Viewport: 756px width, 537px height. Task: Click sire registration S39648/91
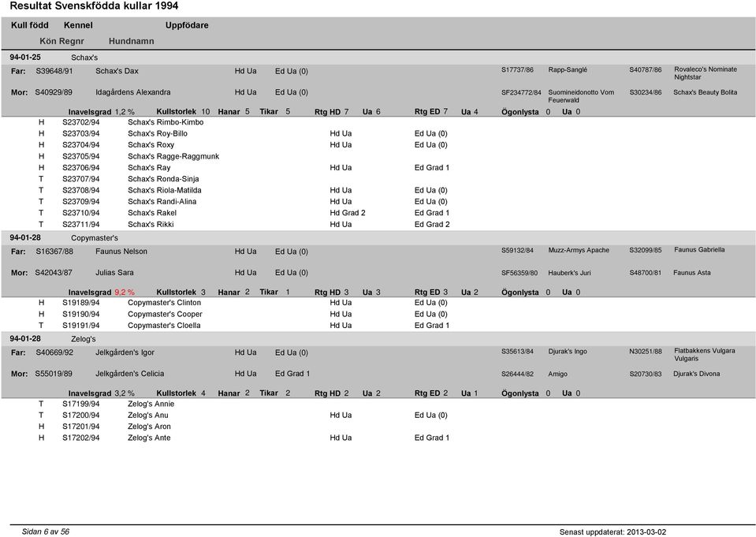coord(54,71)
